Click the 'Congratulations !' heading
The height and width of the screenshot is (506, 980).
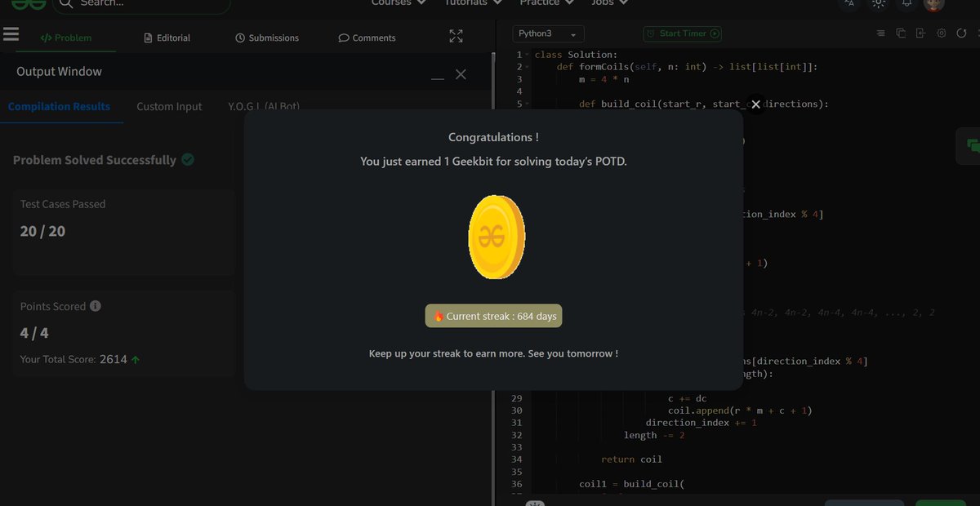click(493, 137)
